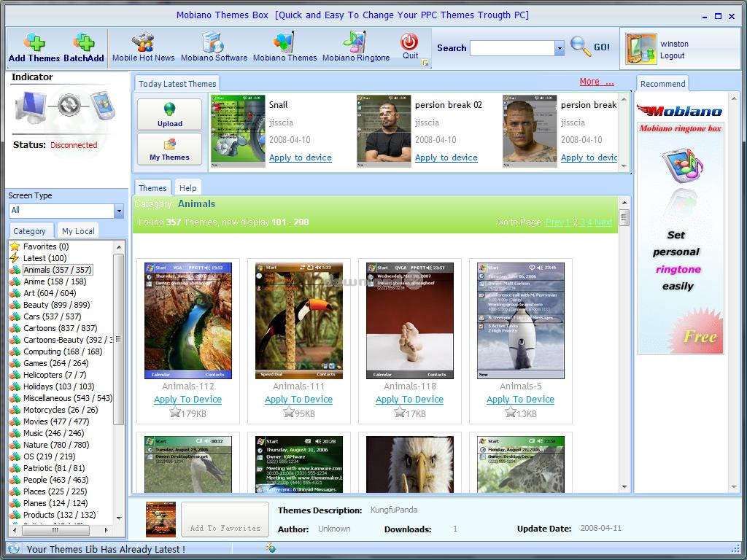
Task: Select Games (264 / 264) category
Action: (55, 363)
